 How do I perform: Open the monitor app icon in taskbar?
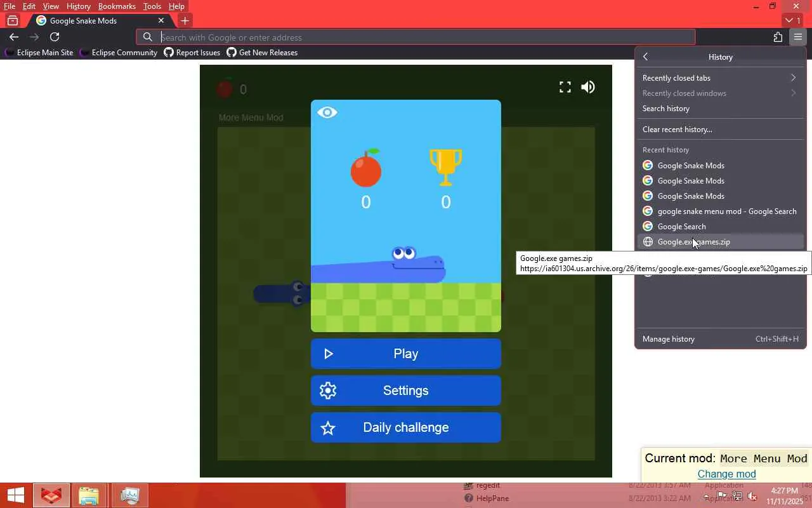point(129,495)
